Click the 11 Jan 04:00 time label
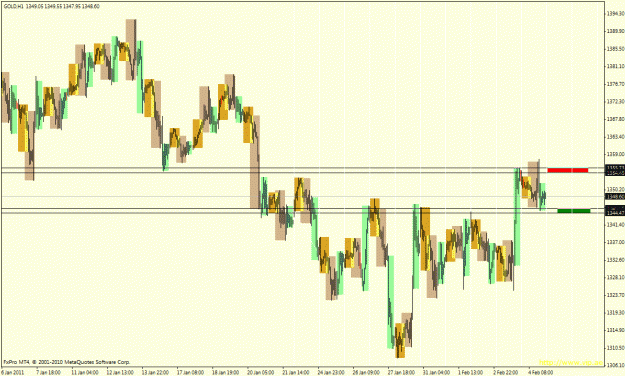 pos(85,372)
